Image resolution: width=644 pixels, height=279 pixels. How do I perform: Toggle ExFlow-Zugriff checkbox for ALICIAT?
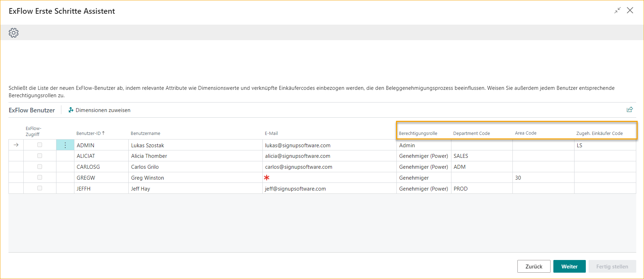pyautogui.click(x=40, y=156)
